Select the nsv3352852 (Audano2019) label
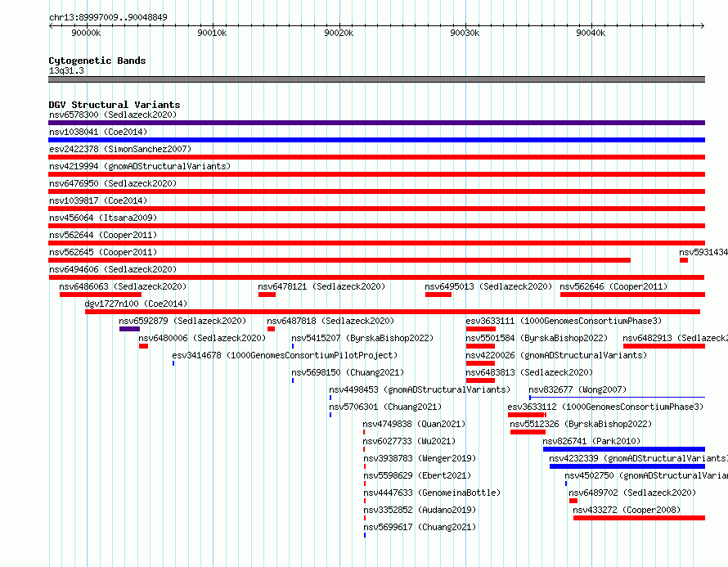728x567 pixels. click(x=420, y=510)
